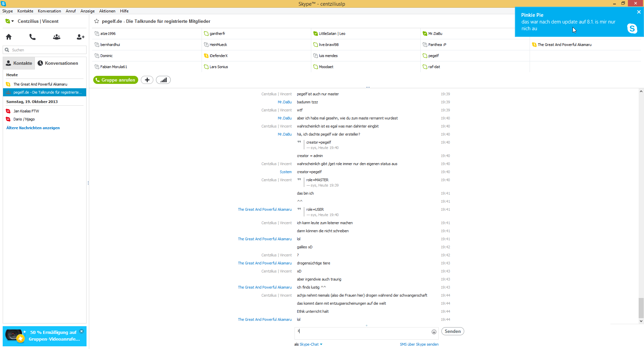Click 'Ältere Nachrichten anzeigen' link
Image resolution: width=644 pixels, height=349 pixels.
pyautogui.click(x=33, y=128)
